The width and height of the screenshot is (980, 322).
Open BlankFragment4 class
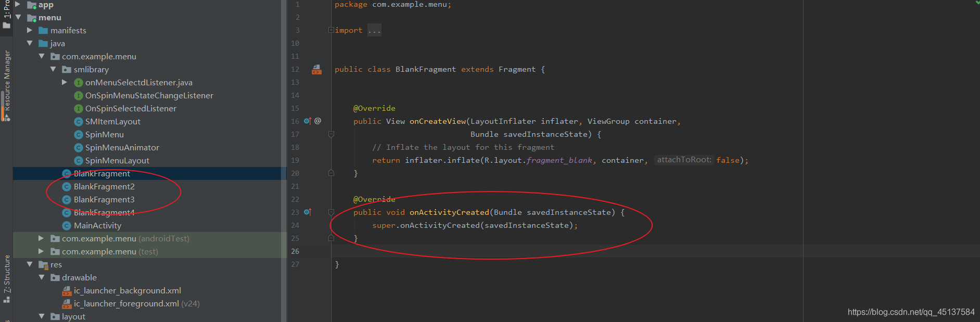[104, 212]
